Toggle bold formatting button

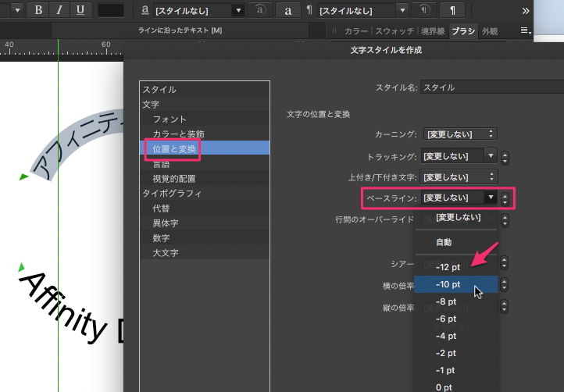click(x=38, y=10)
